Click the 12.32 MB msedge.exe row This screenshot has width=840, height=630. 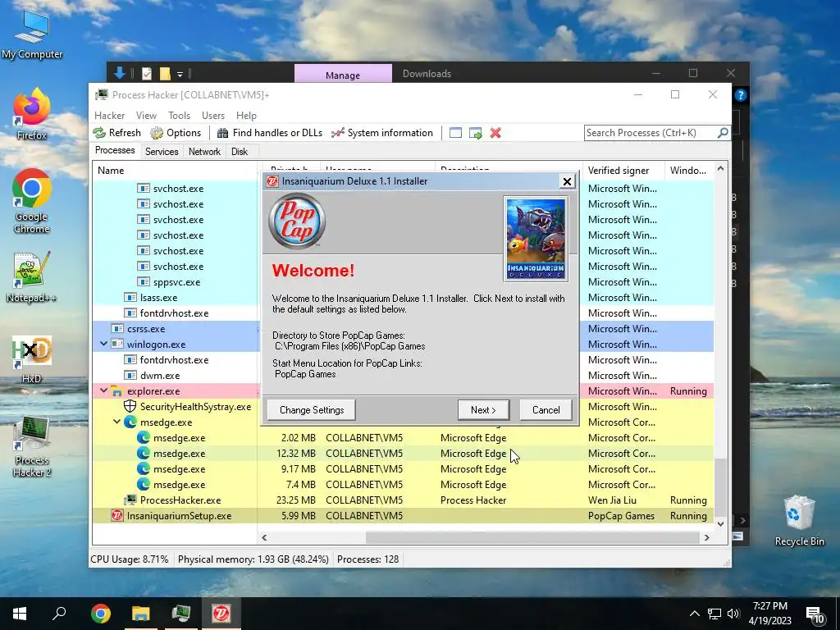click(x=403, y=453)
